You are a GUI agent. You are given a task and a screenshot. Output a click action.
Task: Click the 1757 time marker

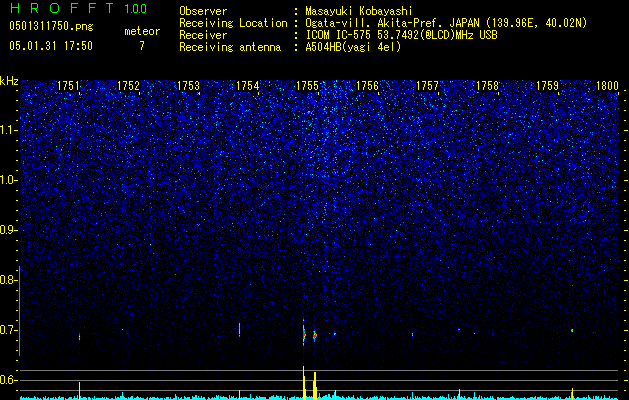428,85
